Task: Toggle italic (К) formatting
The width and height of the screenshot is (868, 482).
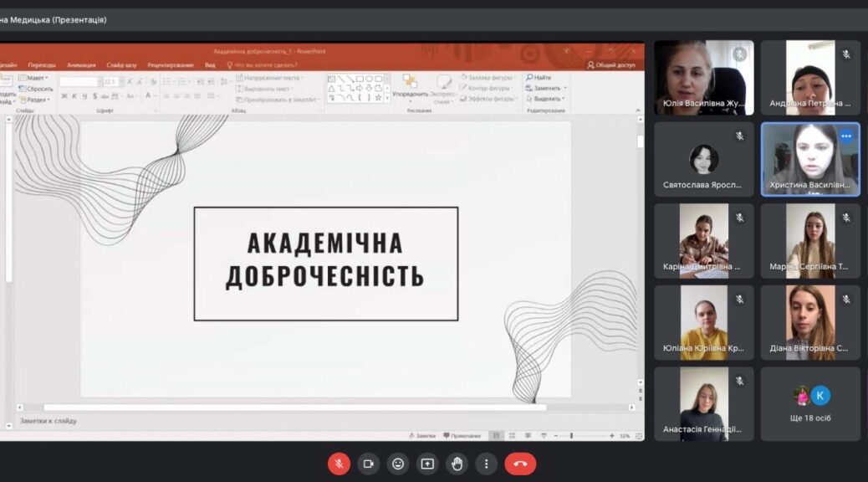Action: pyautogui.click(x=74, y=96)
